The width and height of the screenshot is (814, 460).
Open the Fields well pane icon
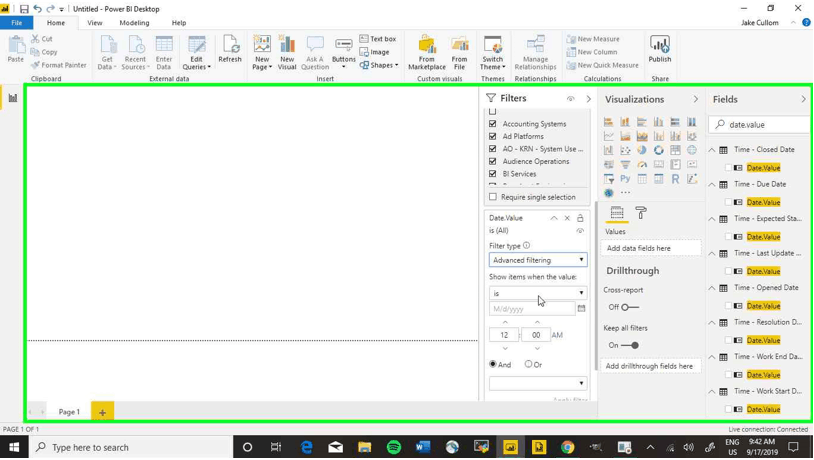pos(617,213)
